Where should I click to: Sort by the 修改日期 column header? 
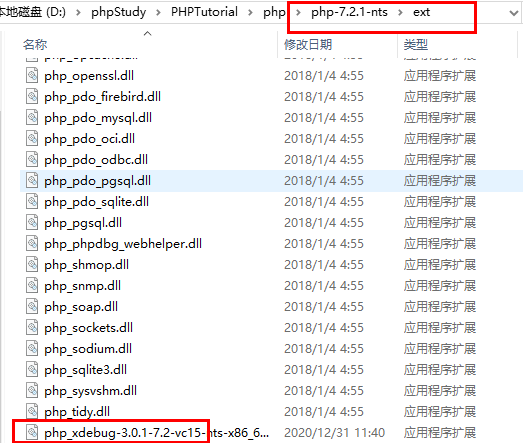pyautogui.click(x=308, y=44)
